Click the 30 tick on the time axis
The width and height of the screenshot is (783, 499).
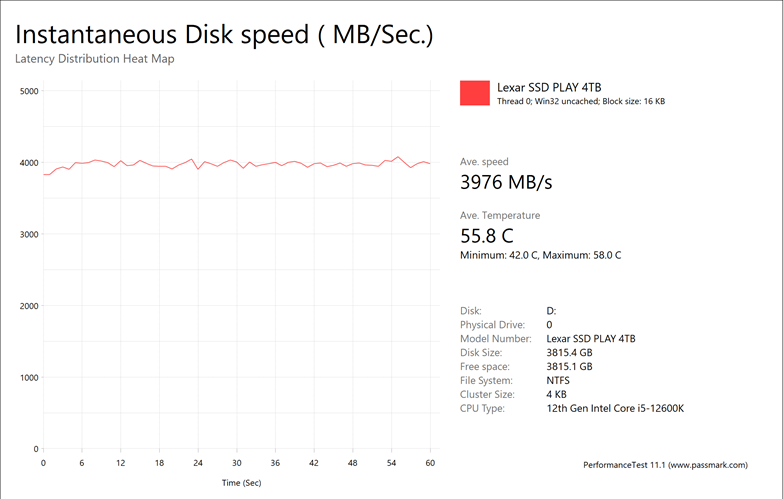(x=236, y=464)
